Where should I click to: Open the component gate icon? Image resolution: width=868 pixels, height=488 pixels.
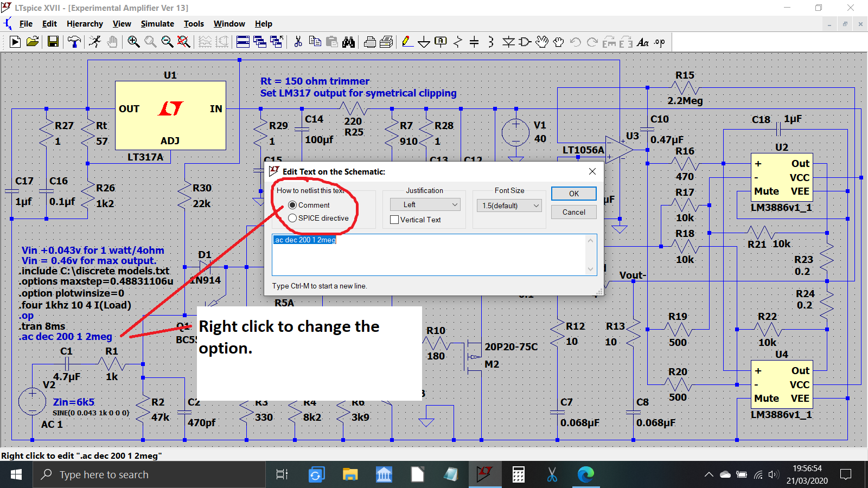(x=525, y=42)
